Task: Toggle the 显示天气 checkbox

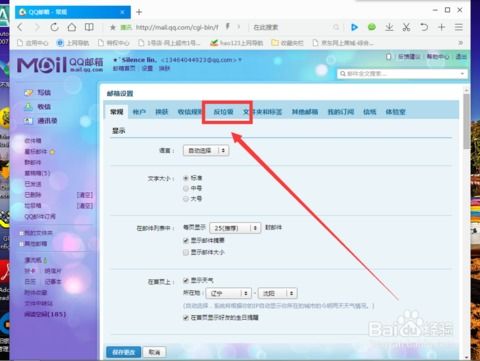Action: pos(186,280)
